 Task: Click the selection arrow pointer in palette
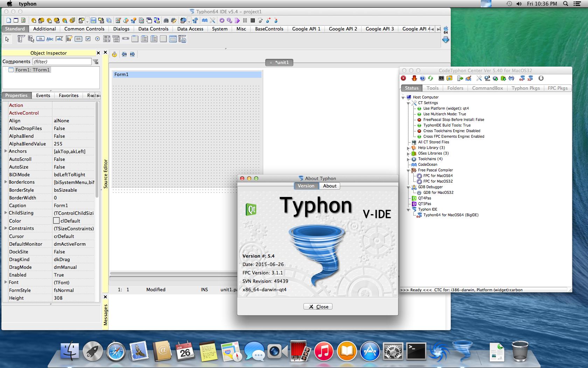[x=7, y=39]
